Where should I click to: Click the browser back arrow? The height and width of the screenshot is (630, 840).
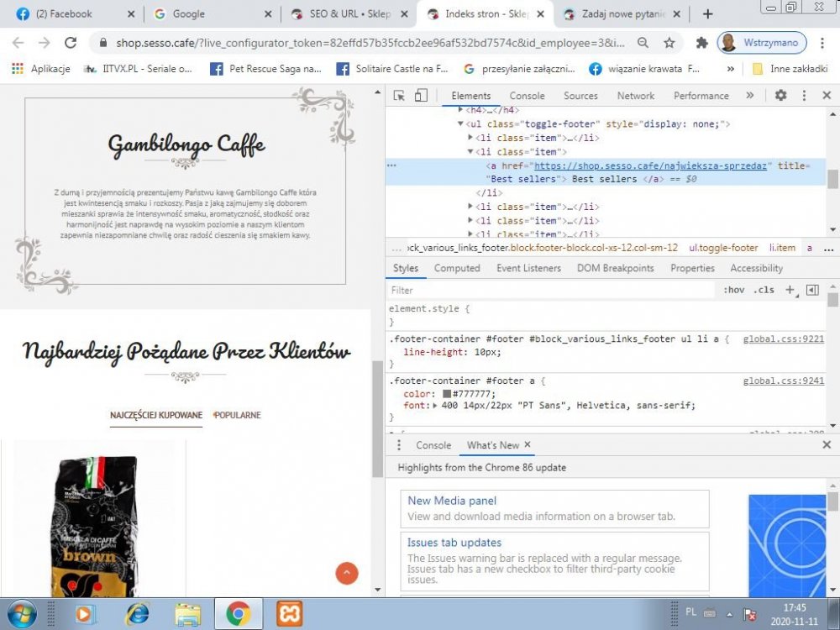pyautogui.click(x=18, y=43)
